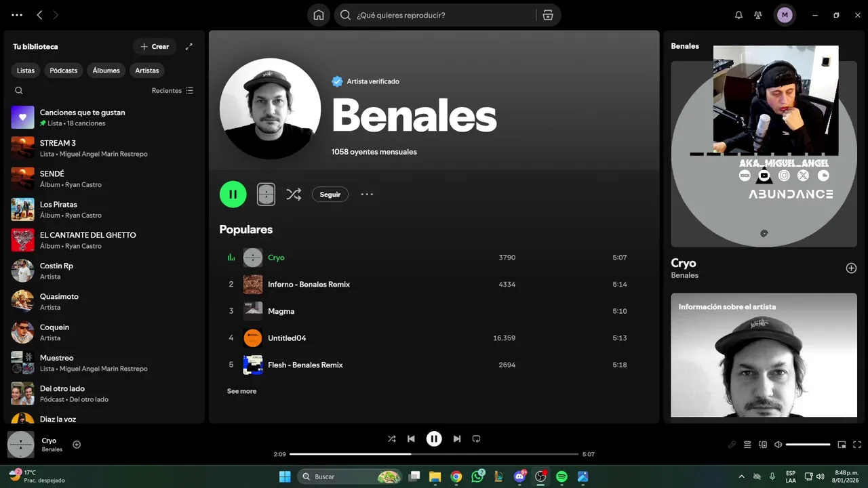Open the Windows Start button
The height and width of the screenshot is (488, 868).
click(285, 476)
